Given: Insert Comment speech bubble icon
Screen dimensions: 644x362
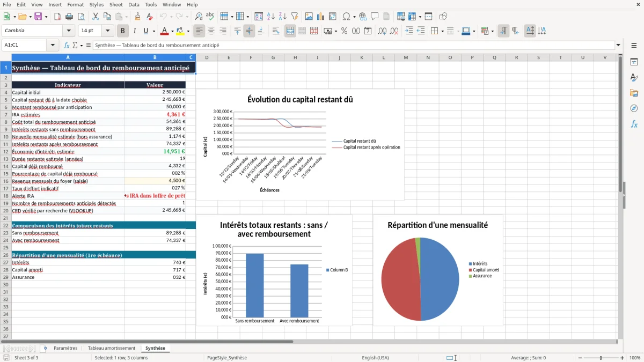Looking at the screenshot, I should click(x=375, y=16).
